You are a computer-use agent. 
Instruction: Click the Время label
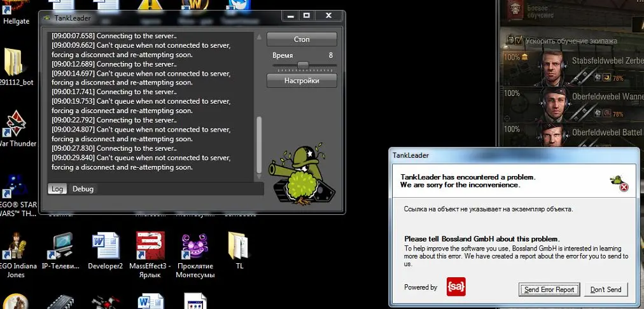(283, 55)
